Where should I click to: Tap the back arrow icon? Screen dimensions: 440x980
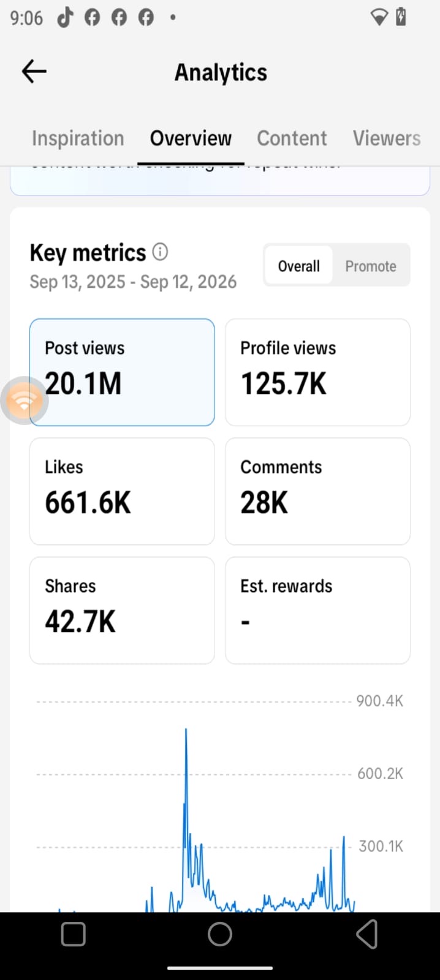click(34, 72)
